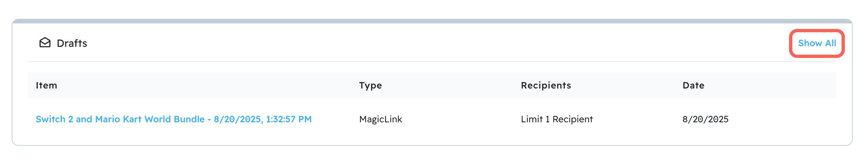The image size is (868, 162).
Task: Click the row space between MagicLink and Limit 1 Recipient
Action: pos(462,119)
